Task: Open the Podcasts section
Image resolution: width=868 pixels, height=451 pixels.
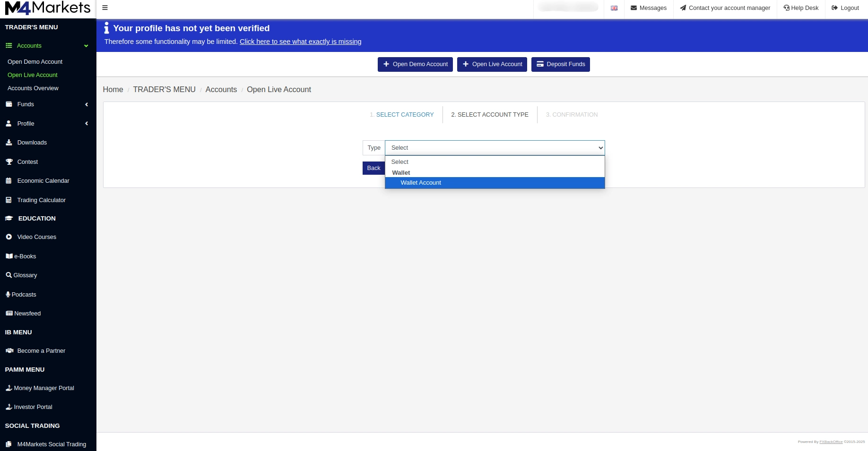Action: pos(24,294)
